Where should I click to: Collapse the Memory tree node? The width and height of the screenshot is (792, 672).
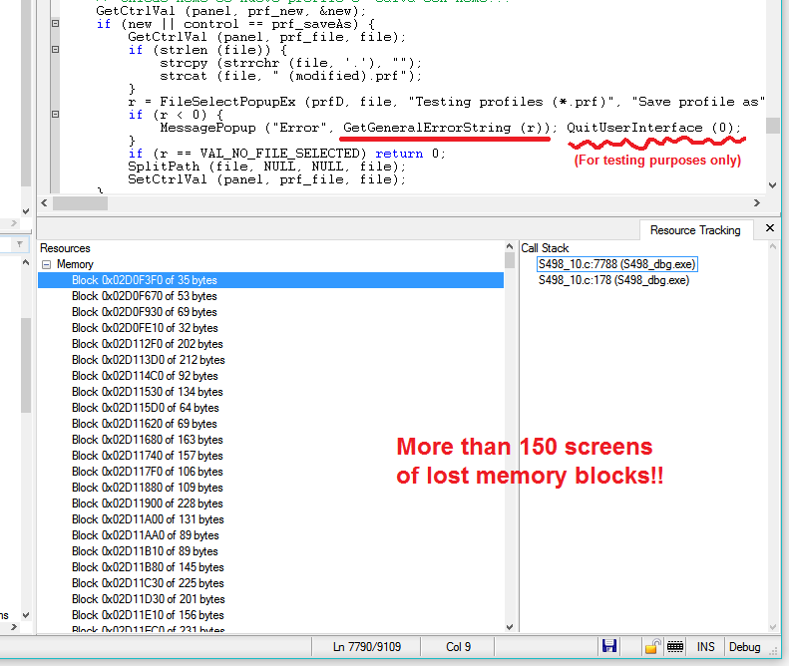tap(47, 266)
